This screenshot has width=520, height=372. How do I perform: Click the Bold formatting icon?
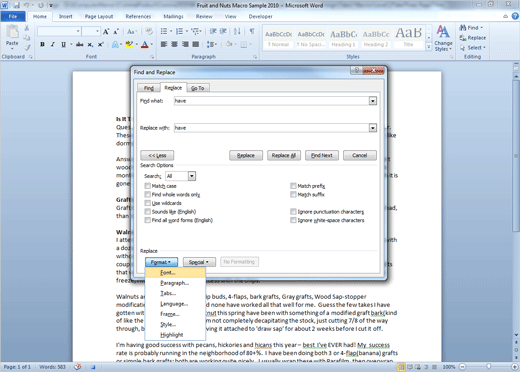pos(42,44)
